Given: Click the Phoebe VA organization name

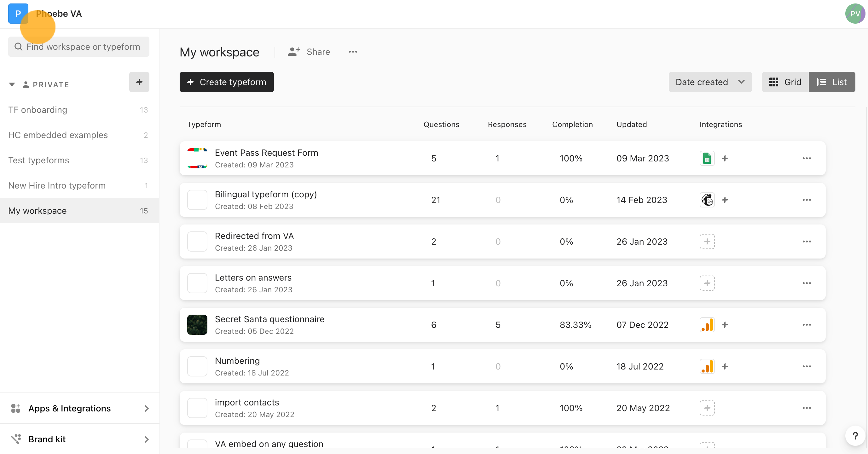Looking at the screenshot, I should pos(59,14).
